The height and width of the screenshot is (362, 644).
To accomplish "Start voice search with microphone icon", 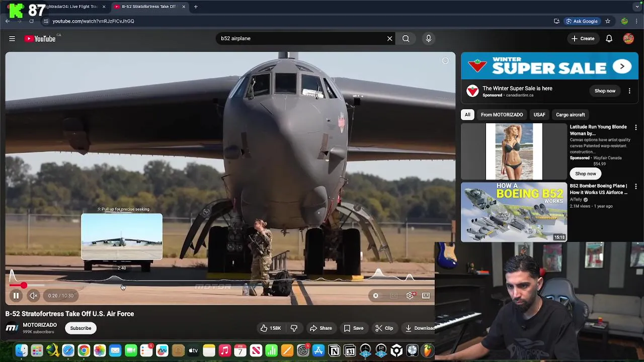I will click(x=429, y=38).
